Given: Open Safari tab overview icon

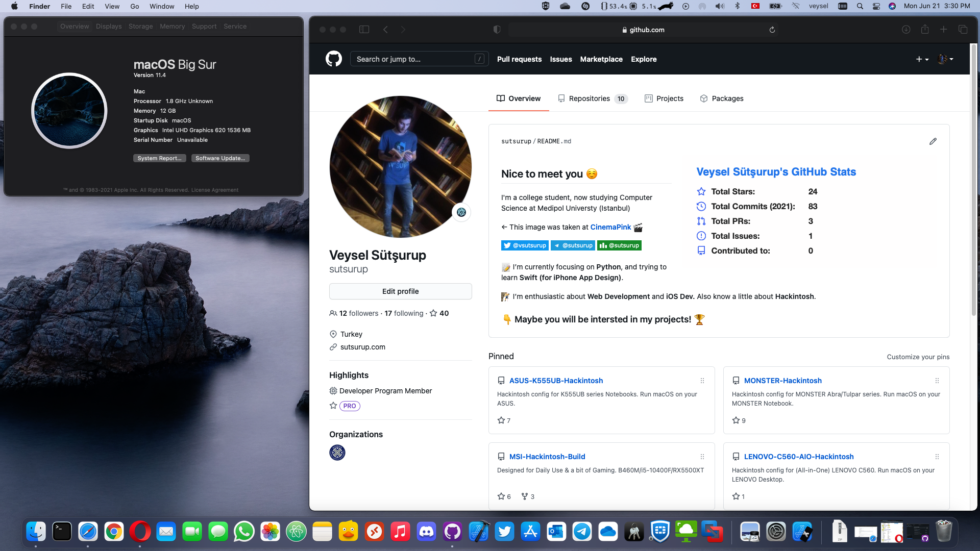Looking at the screenshot, I should point(963,30).
